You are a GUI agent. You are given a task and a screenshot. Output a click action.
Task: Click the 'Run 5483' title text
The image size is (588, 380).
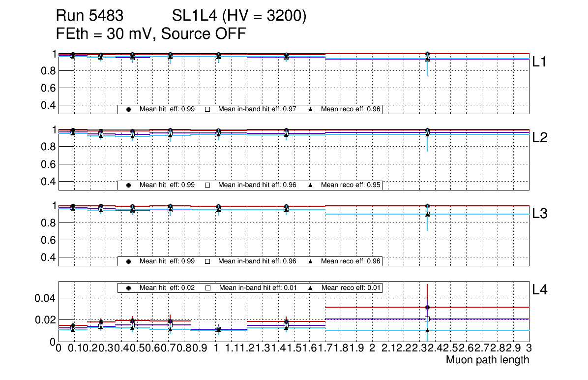point(89,16)
